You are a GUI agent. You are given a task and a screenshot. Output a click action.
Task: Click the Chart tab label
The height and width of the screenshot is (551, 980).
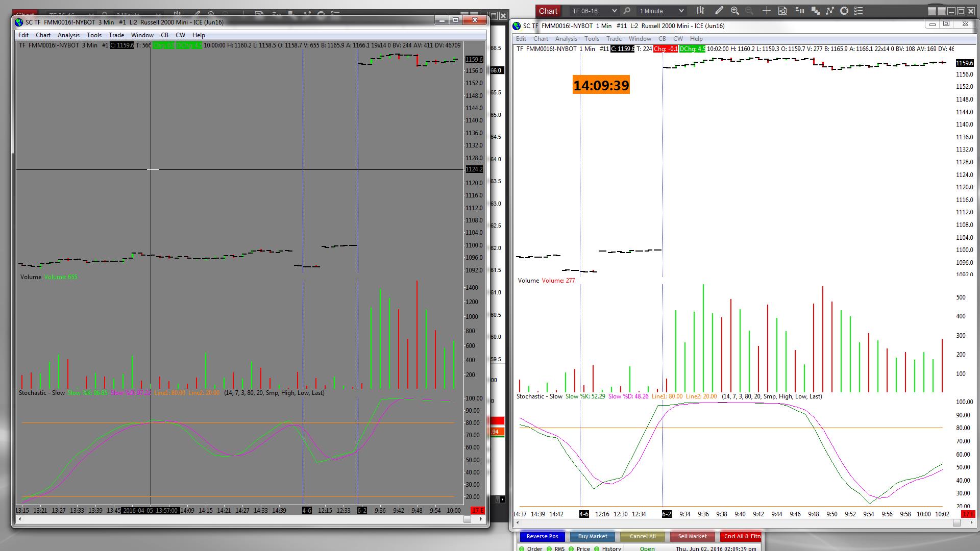(548, 11)
